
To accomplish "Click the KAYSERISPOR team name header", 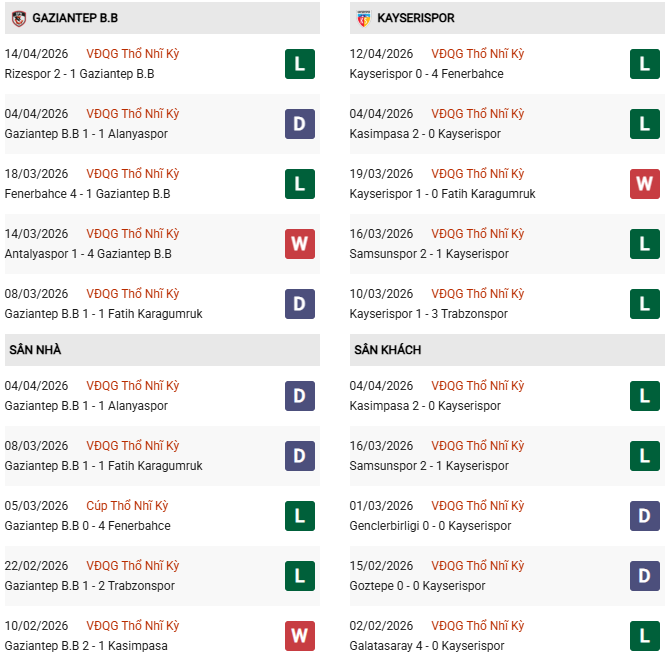I will tap(416, 18).
